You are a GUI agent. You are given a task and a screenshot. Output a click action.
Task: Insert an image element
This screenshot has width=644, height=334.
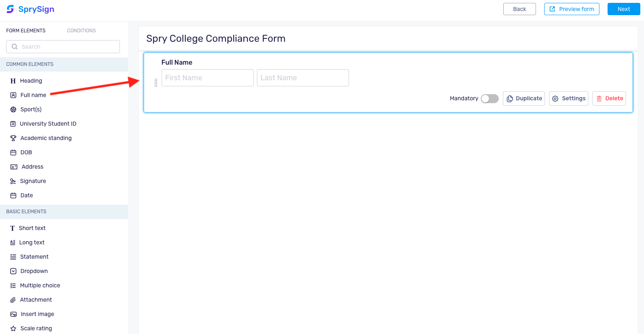(37, 314)
